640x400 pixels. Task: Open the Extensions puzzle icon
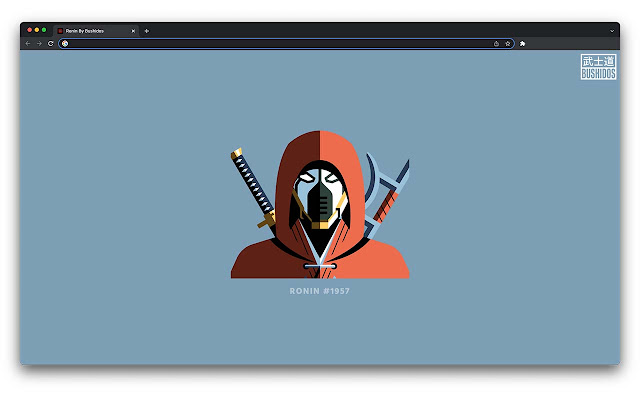[522, 44]
